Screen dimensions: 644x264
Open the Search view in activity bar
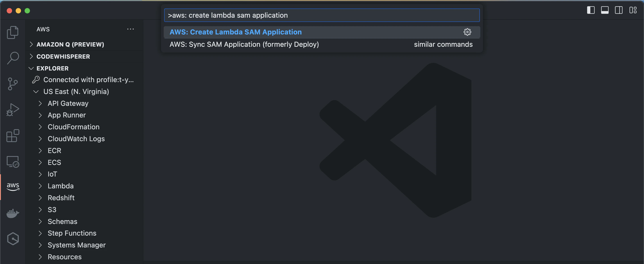[x=13, y=58]
